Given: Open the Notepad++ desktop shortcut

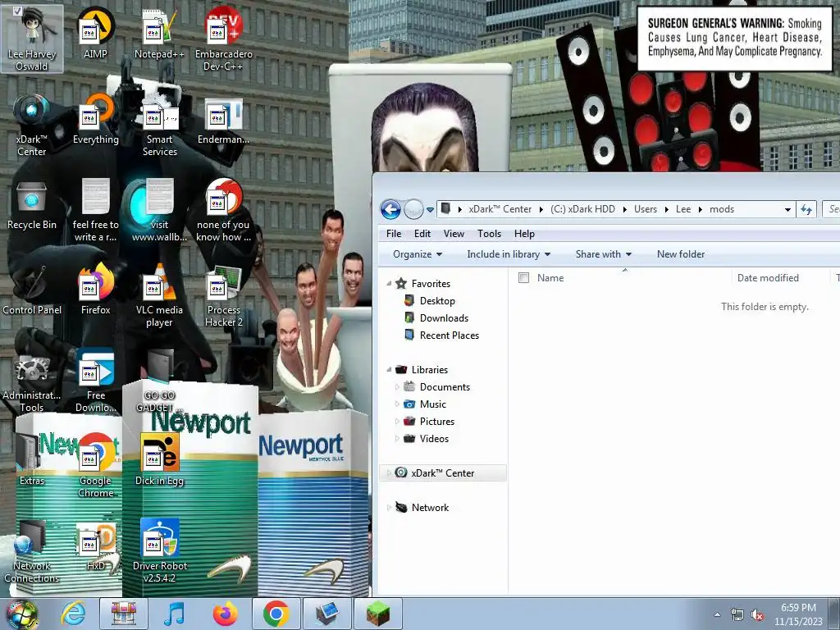Looking at the screenshot, I should pyautogui.click(x=159, y=33).
